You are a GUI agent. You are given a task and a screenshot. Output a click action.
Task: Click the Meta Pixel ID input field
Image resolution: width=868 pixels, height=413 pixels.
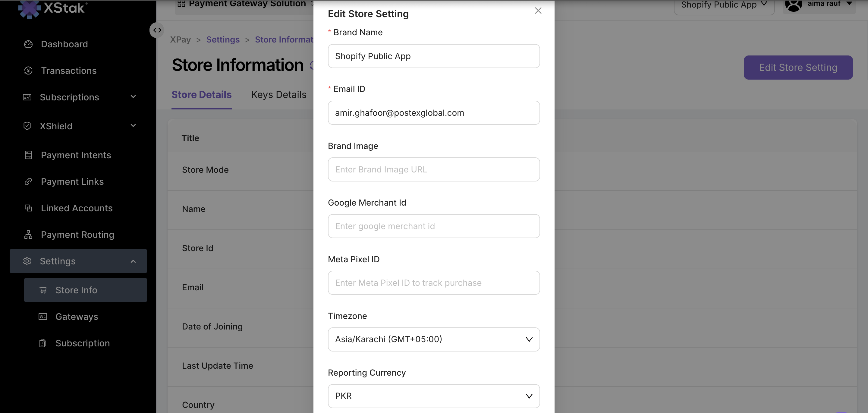pyautogui.click(x=434, y=282)
